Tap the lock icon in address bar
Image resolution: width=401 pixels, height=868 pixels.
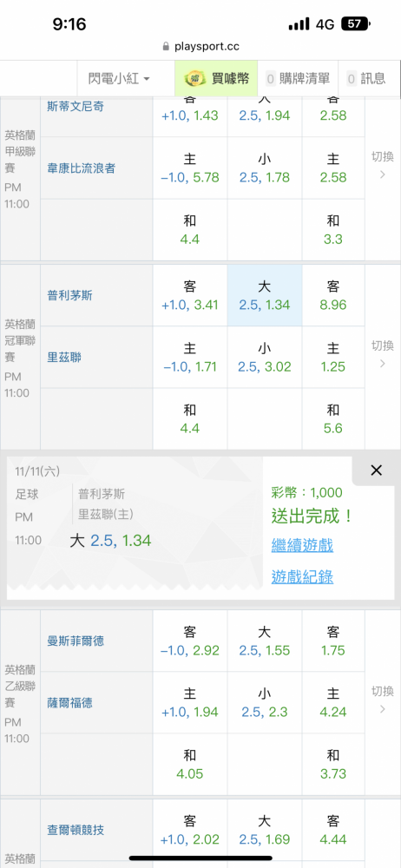(x=166, y=47)
